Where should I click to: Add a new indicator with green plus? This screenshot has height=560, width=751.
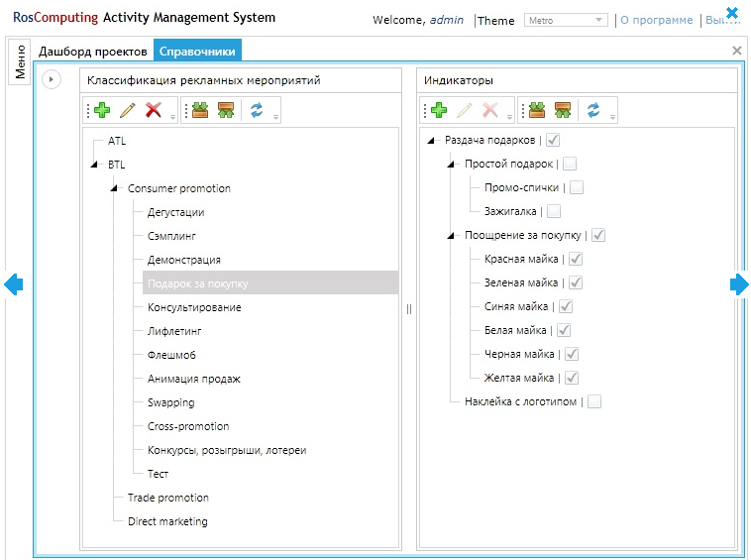pyautogui.click(x=439, y=110)
